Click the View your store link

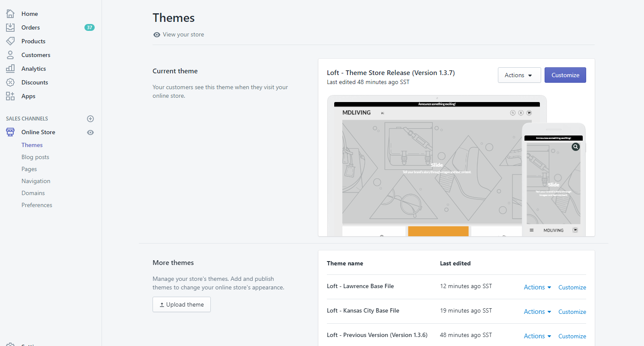(183, 34)
